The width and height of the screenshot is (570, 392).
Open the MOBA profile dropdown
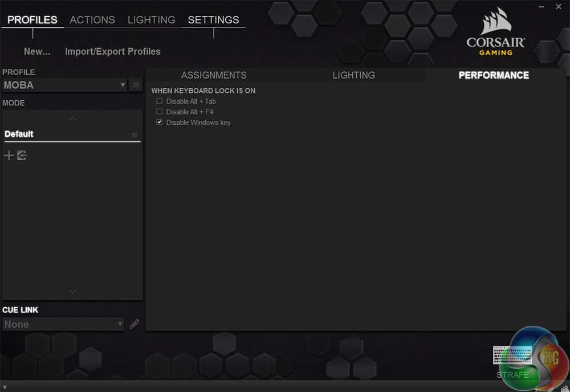coord(64,85)
